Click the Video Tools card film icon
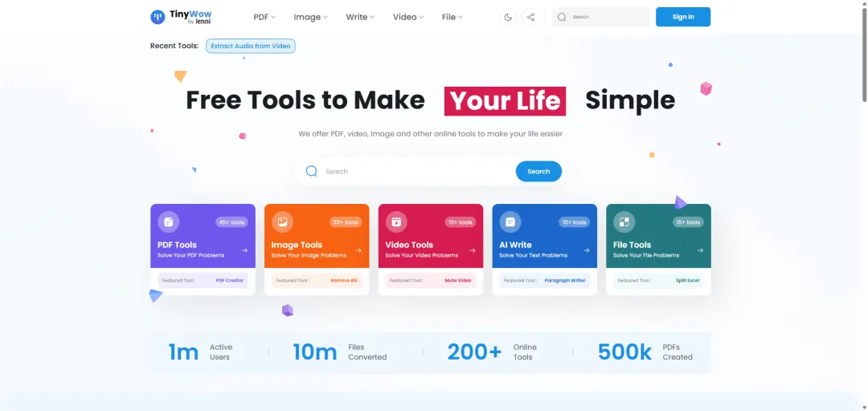 [x=396, y=222]
